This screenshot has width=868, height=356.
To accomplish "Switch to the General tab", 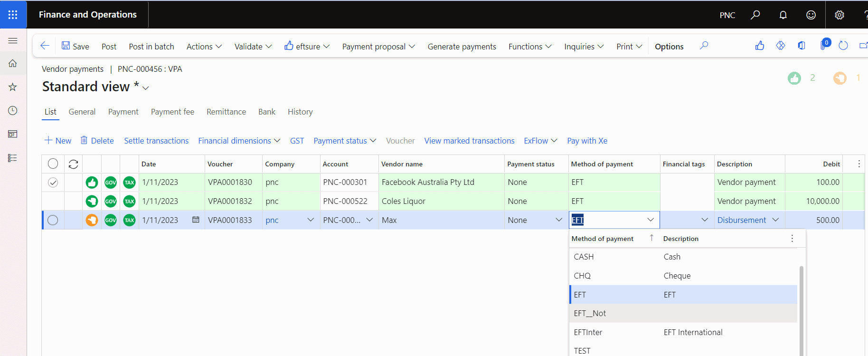I will [82, 112].
